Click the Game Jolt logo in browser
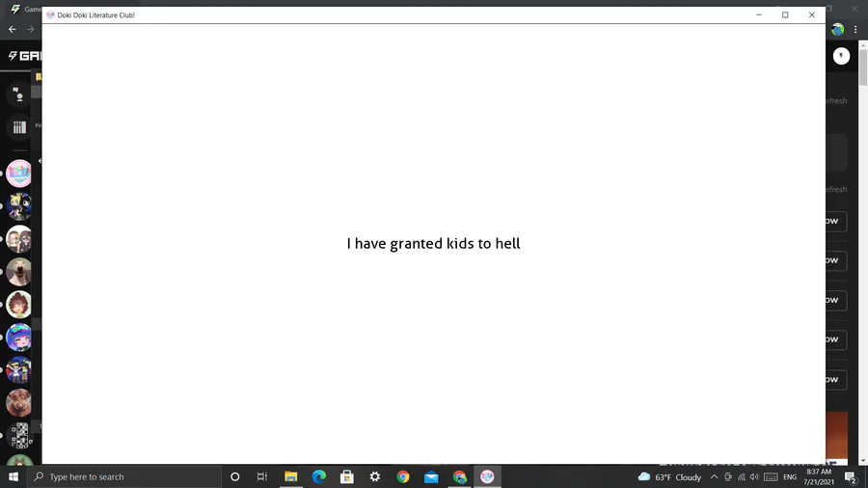Viewport: 868px width, 488px height. point(24,56)
